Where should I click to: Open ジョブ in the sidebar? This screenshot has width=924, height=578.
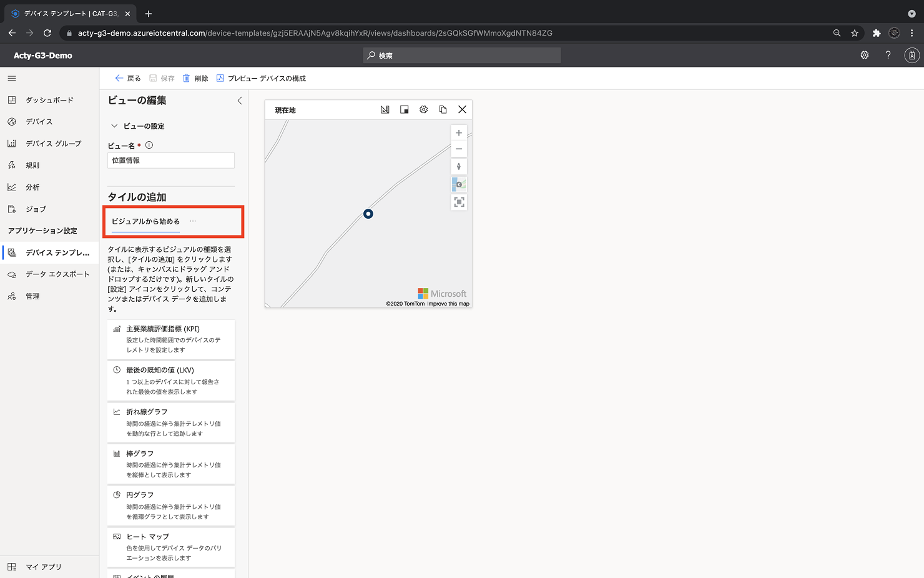[50, 209]
